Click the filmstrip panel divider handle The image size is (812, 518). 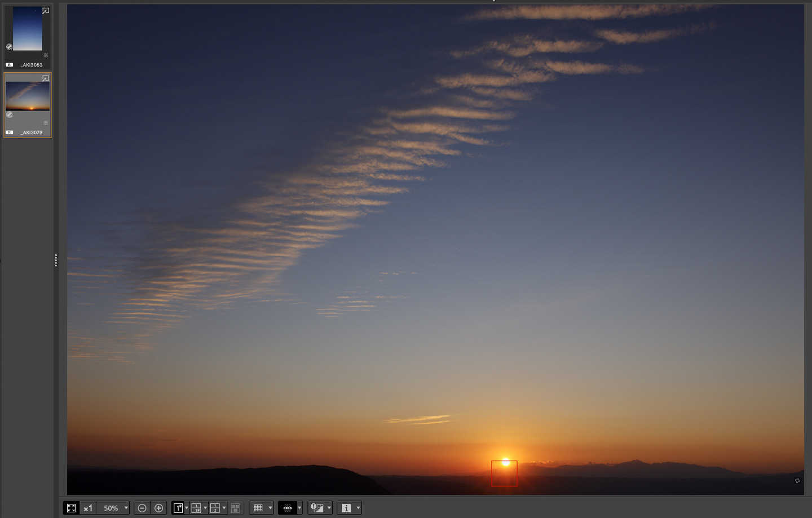click(56, 260)
